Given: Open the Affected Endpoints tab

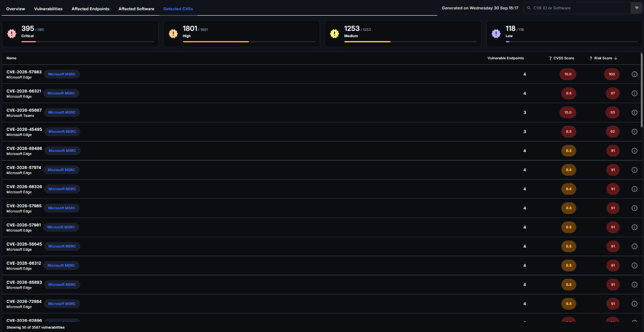Looking at the screenshot, I should (91, 8).
